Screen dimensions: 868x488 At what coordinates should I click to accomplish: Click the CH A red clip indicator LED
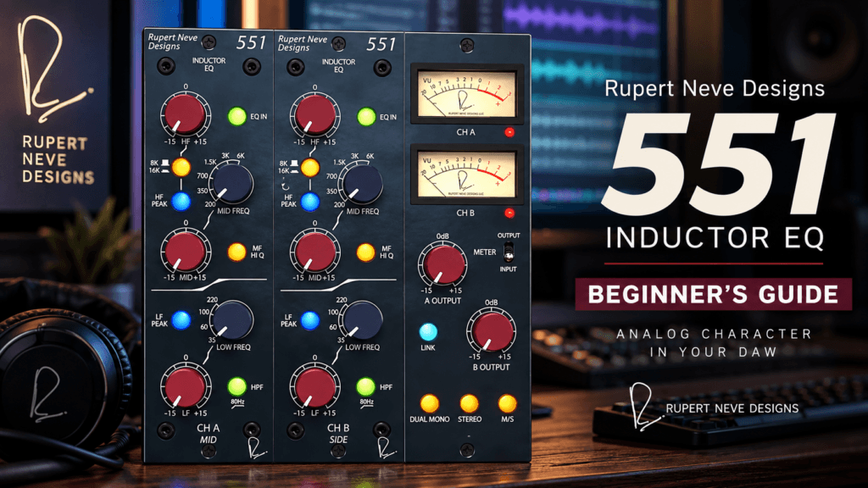(509, 131)
